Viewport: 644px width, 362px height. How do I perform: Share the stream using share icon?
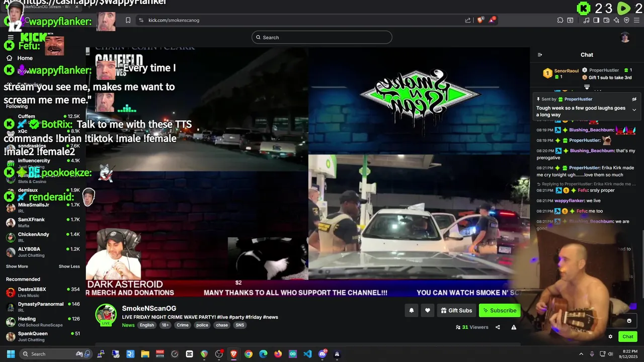coord(498,327)
